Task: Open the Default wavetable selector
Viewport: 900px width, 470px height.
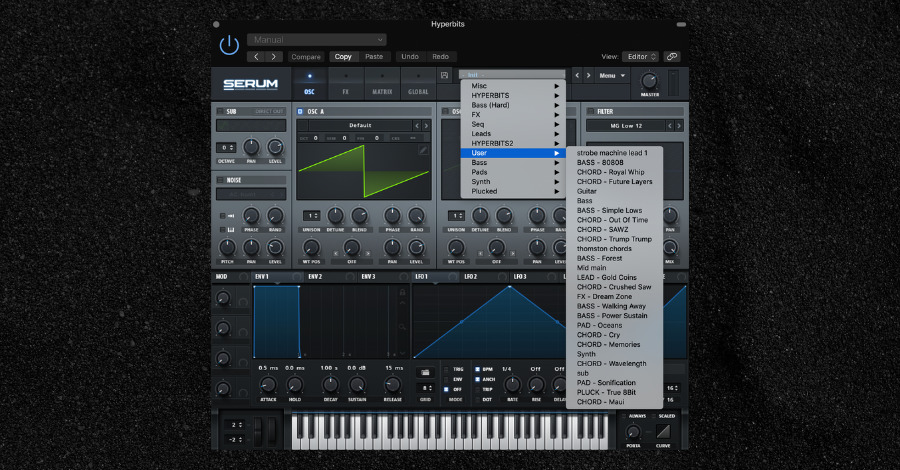Action: 360,125
